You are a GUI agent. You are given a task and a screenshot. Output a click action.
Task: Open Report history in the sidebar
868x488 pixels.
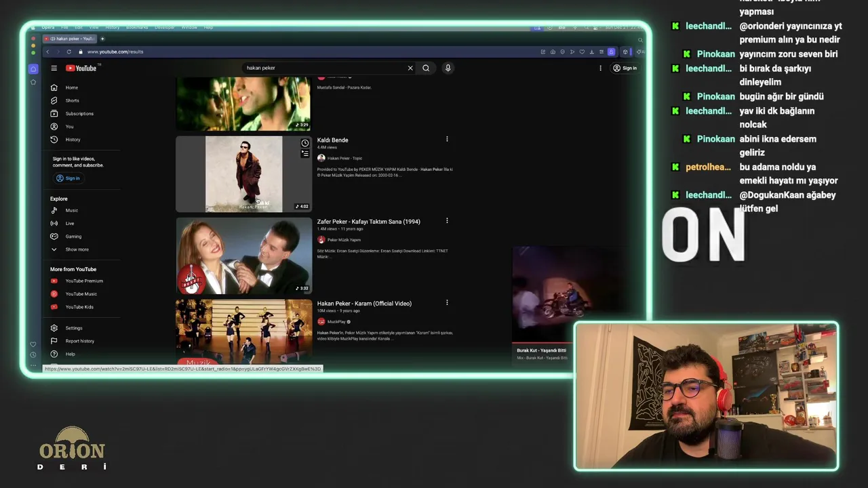tap(71, 341)
